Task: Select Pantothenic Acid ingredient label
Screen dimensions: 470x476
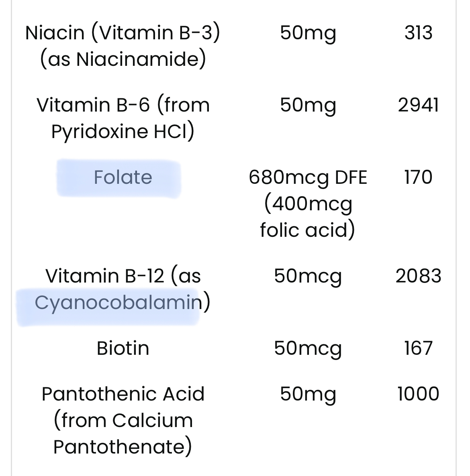Action: click(123, 421)
